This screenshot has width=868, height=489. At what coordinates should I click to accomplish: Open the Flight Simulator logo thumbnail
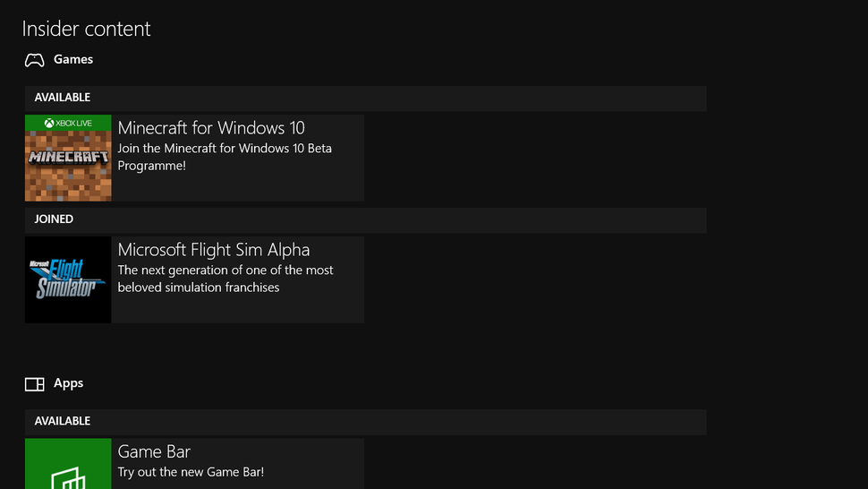68,279
